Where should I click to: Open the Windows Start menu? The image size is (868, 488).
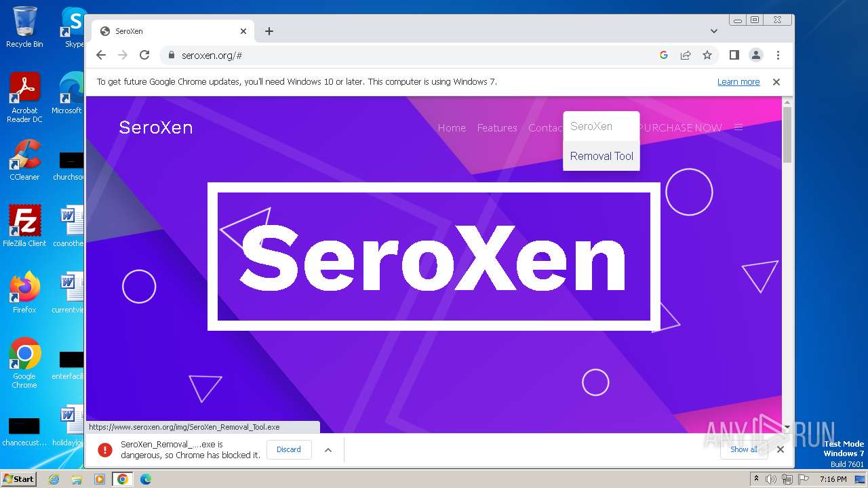(19, 479)
